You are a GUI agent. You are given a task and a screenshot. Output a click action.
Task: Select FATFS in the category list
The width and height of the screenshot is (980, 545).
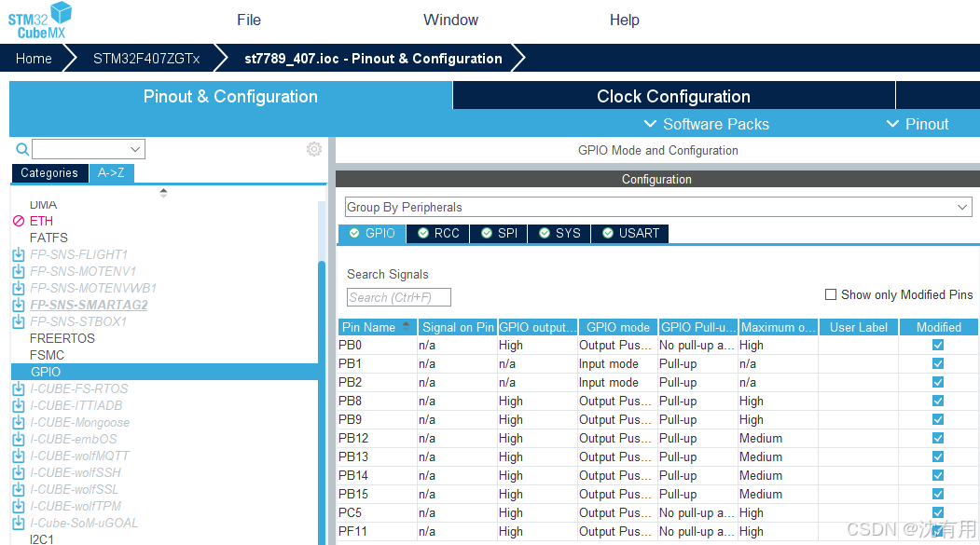pyautogui.click(x=48, y=238)
